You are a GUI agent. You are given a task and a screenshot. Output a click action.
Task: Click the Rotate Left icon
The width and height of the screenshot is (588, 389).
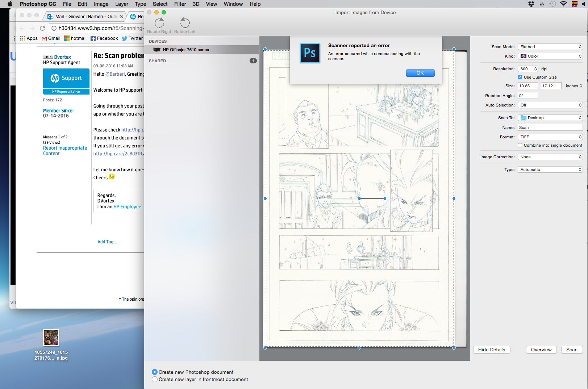(x=185, y=23)
